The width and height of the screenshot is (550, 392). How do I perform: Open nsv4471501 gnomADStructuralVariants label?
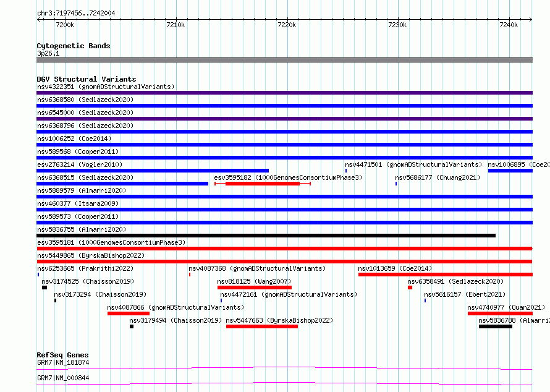coord(413,164)
